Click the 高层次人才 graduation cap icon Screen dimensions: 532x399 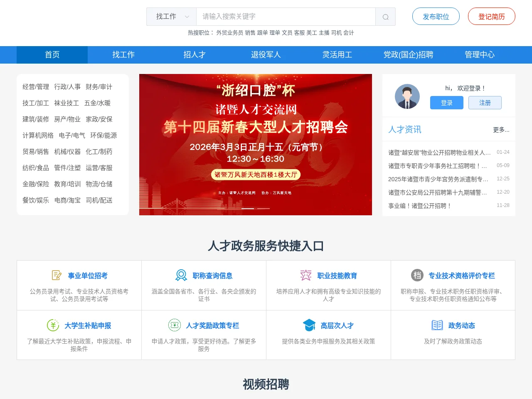tap(309, 325)
